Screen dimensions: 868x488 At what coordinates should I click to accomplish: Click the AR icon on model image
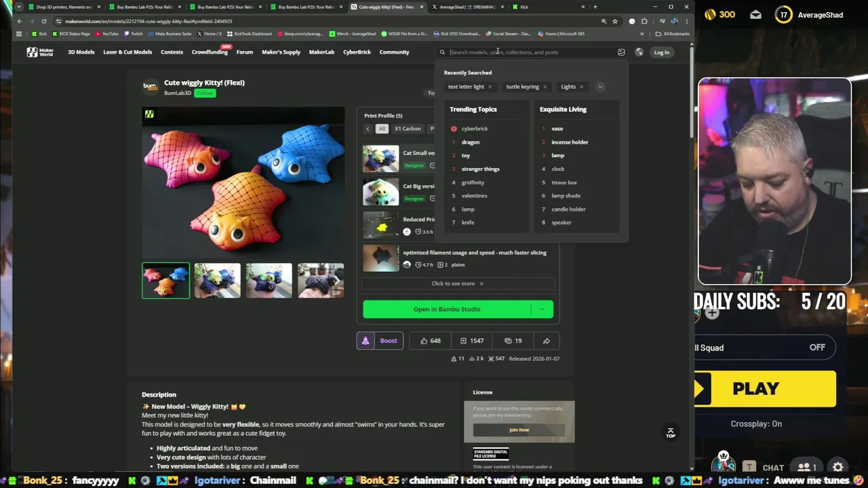click(x=149, y=115)
